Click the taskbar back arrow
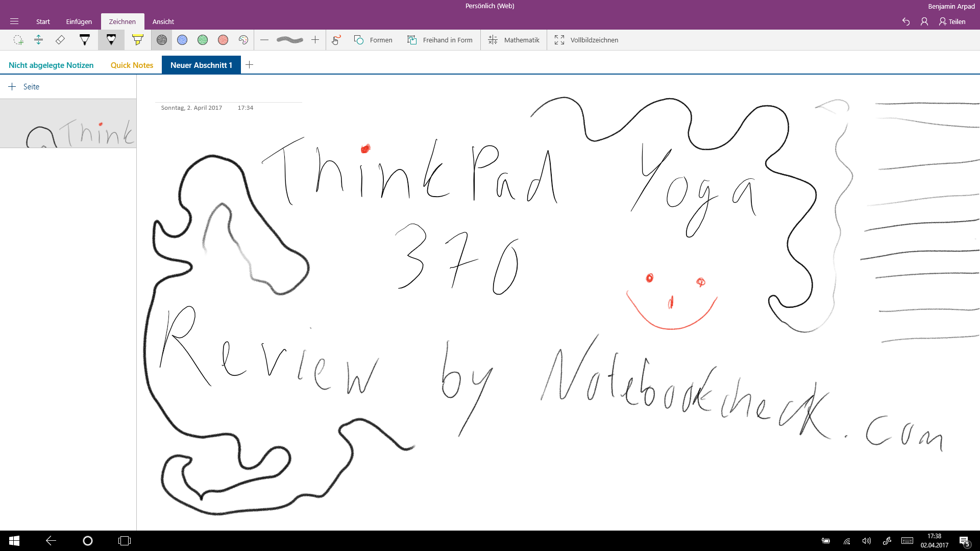 [51, 541]
